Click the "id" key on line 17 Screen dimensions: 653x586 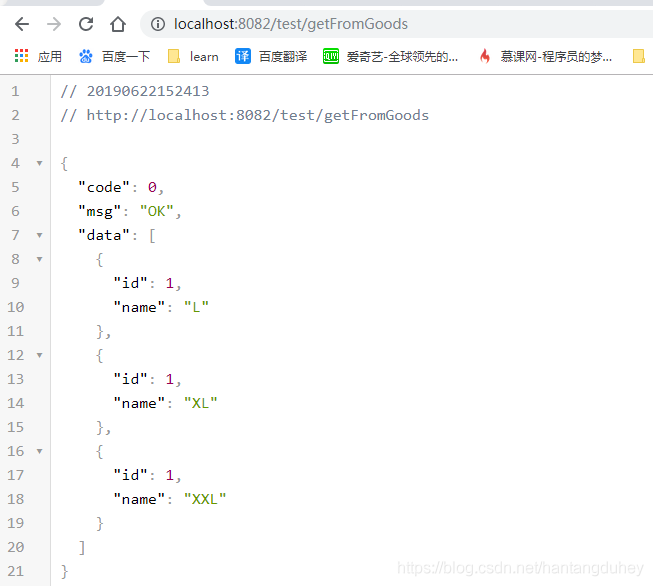(x=130, y=475)
